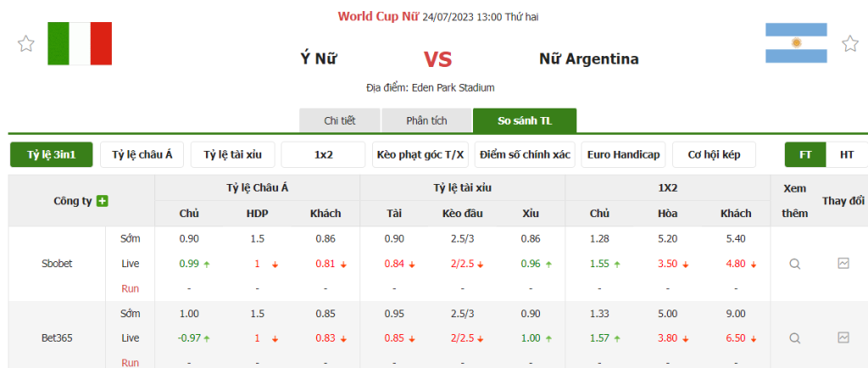The width and height of the screenshot is (868, 368).
Task: Favorite the Italy women's team star
Action: (25, 44)
